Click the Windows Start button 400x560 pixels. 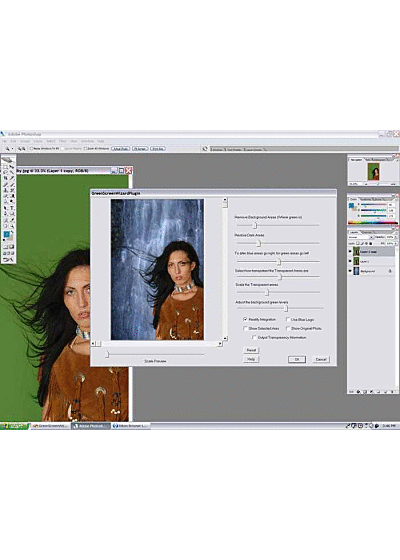coord(14,426)
